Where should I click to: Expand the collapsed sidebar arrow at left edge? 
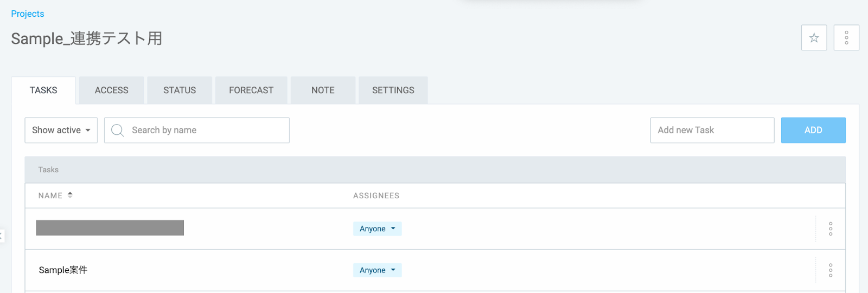point(2,236)
